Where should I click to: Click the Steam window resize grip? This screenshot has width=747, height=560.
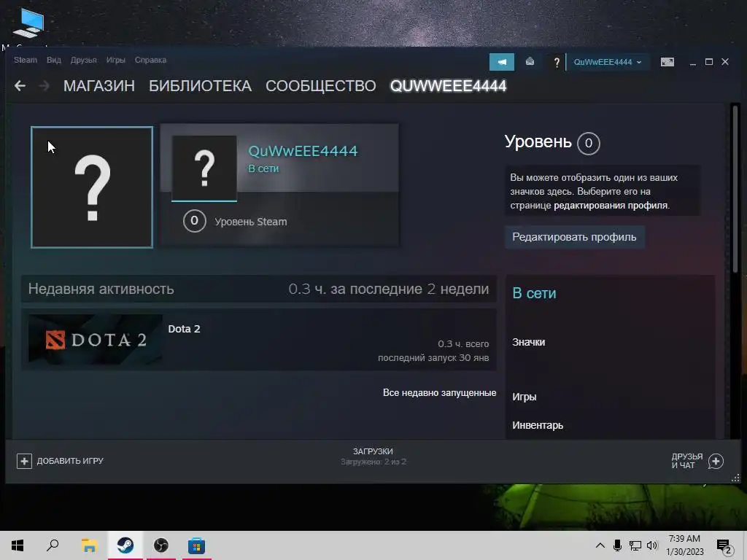735,478
